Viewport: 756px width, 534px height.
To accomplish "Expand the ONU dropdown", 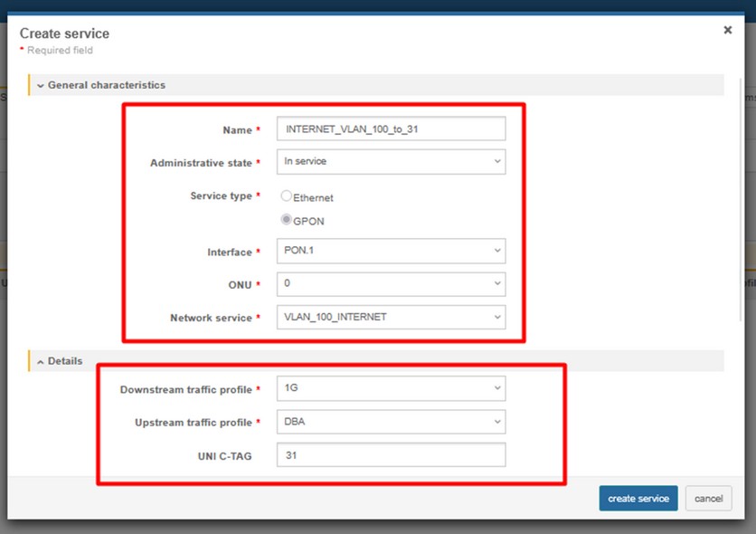I will click(390, 284).
